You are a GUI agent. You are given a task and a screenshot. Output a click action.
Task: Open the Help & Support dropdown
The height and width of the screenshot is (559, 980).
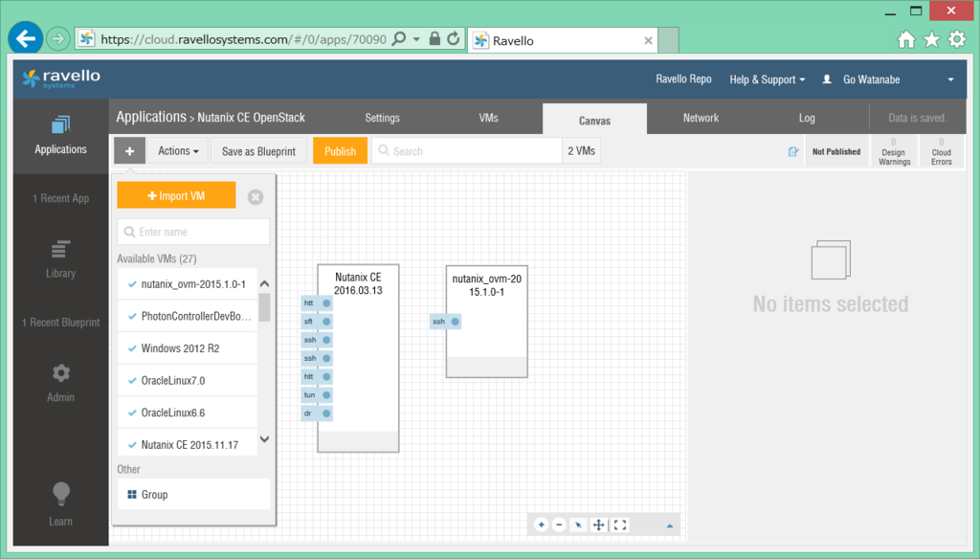tap(767, 79)
